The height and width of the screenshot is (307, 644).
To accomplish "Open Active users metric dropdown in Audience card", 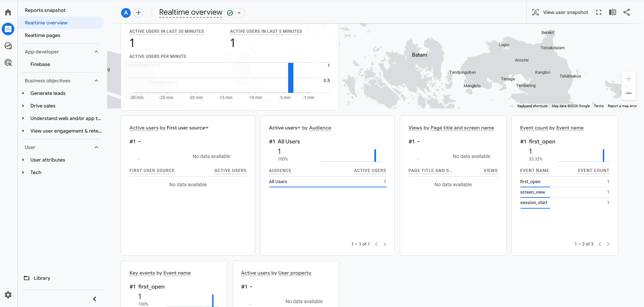I will tap(285, 128).
